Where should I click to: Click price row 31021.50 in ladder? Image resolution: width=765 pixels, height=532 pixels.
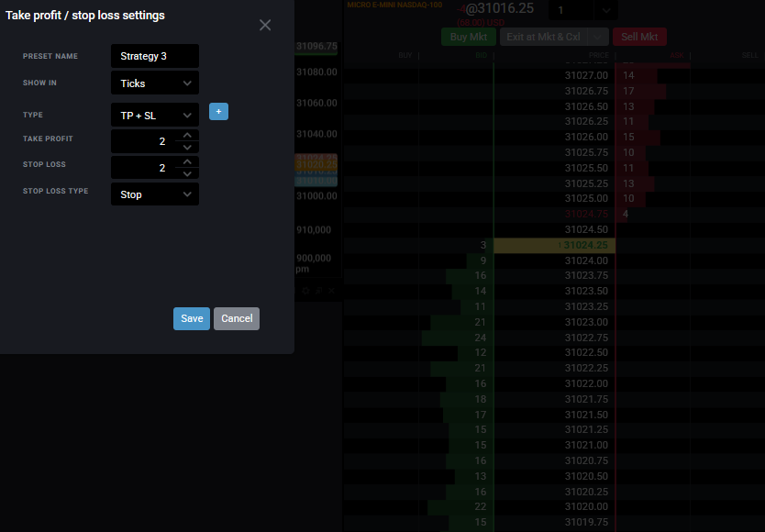click(586, 415)
